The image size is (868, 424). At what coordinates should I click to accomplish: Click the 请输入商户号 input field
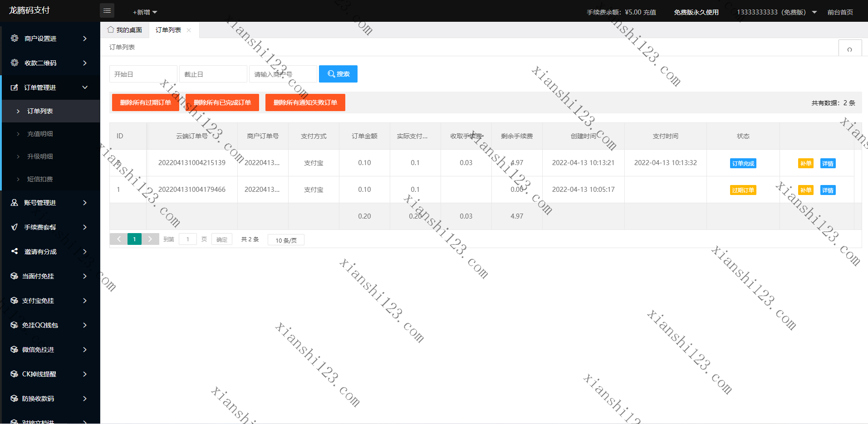(x=283, y=74)
